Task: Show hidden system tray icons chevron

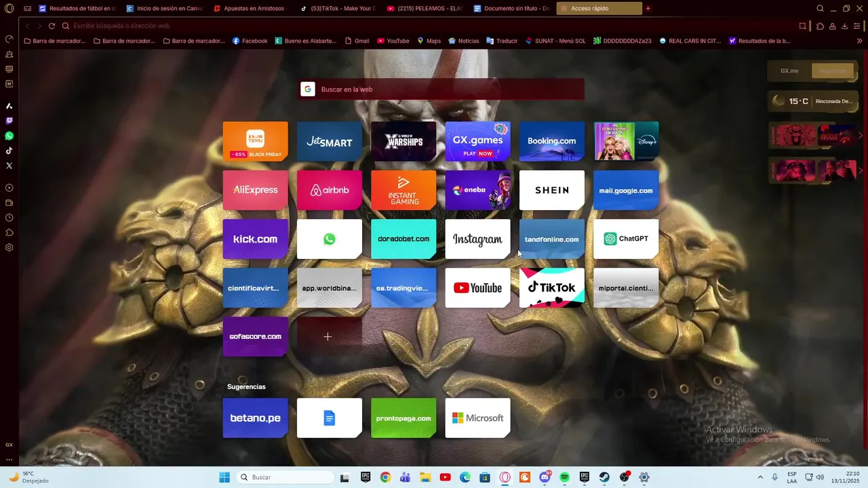Action: pyautogui.click(x=759, y=477)
